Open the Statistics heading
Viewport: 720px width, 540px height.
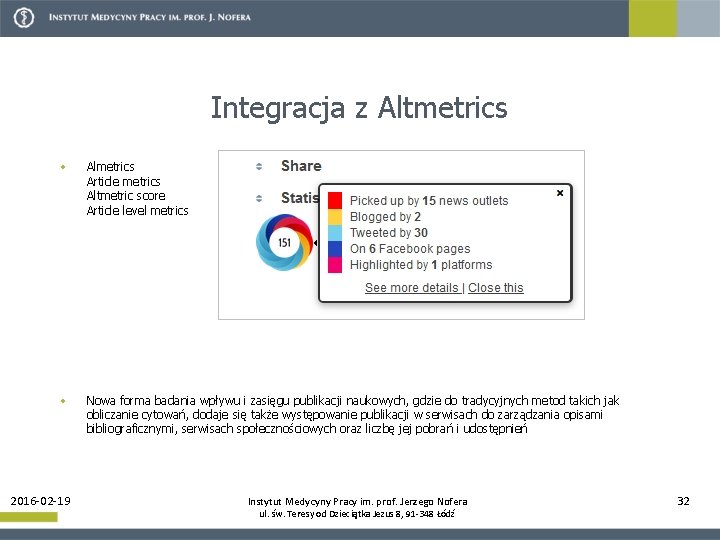[300, 198]
